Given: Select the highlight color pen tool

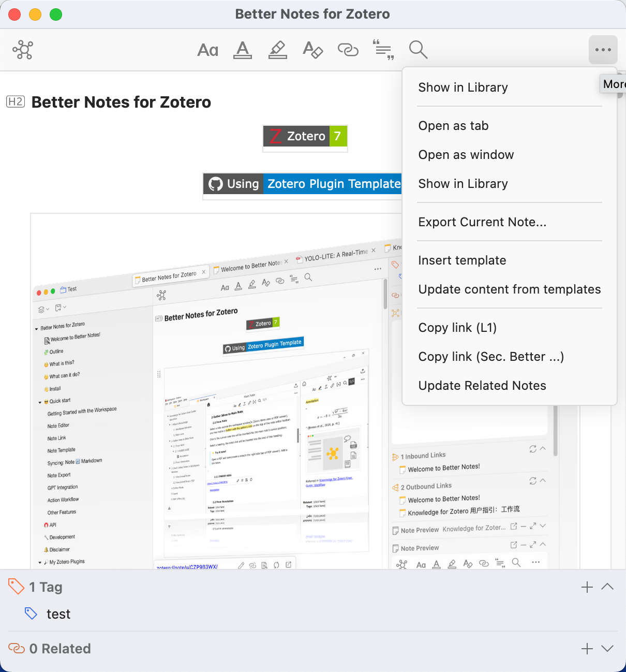Looking at the screenshot, I should click(278, 50).
